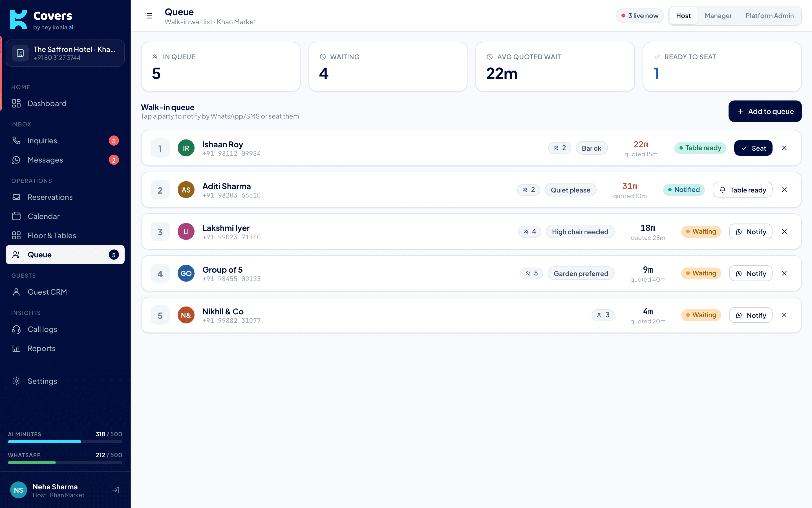Open Messages in the sidebar
This screenshot has height=508, width=812.
65,160
